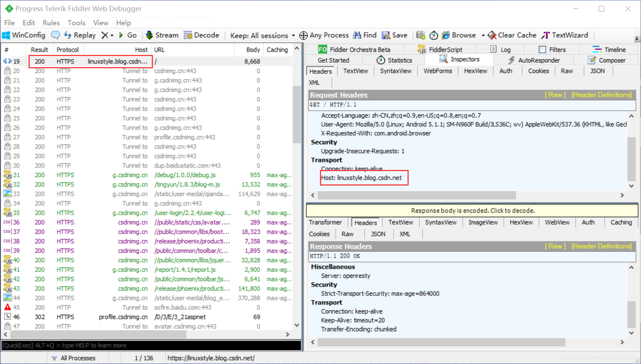Pick the Any Process target tool
This screenshot has height=364, width=641.
click(x=324, y=35)
